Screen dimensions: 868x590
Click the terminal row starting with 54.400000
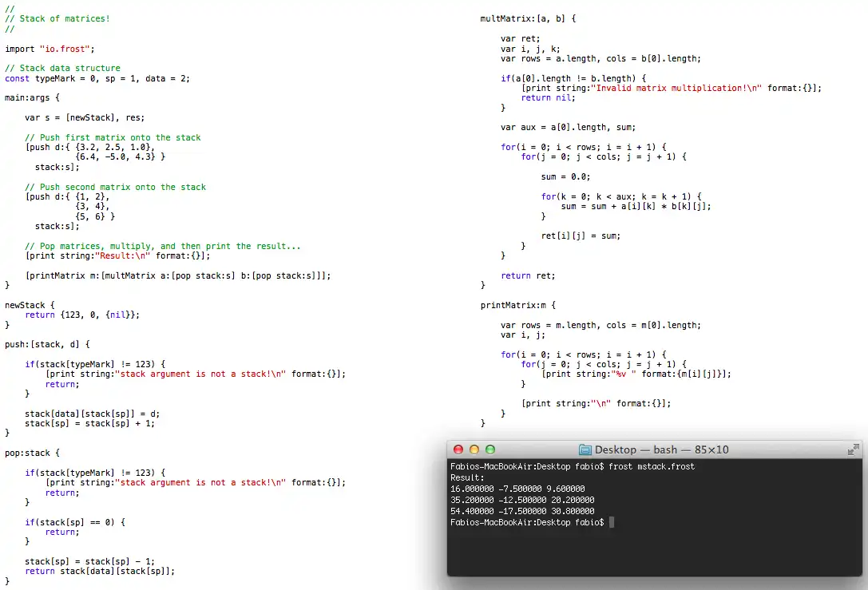click(x=522, y=511)
